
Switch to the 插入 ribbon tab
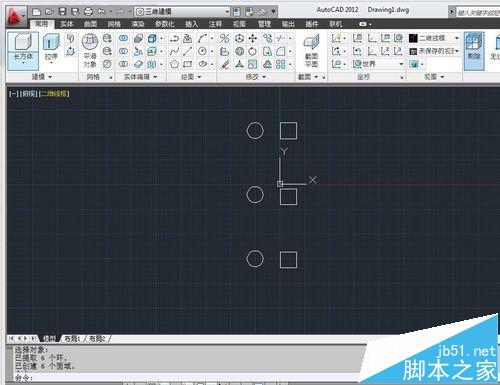(191, 24)
